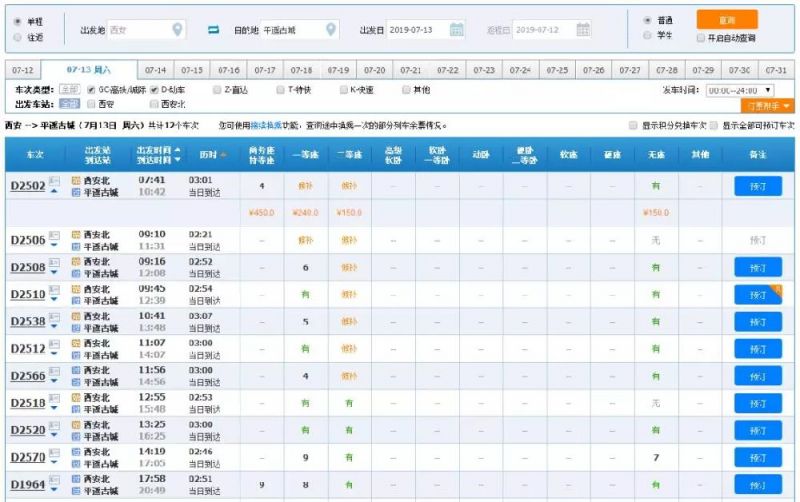
Task: Check 显示全部可预订车次 checkbox
Action: pos(714,125)
